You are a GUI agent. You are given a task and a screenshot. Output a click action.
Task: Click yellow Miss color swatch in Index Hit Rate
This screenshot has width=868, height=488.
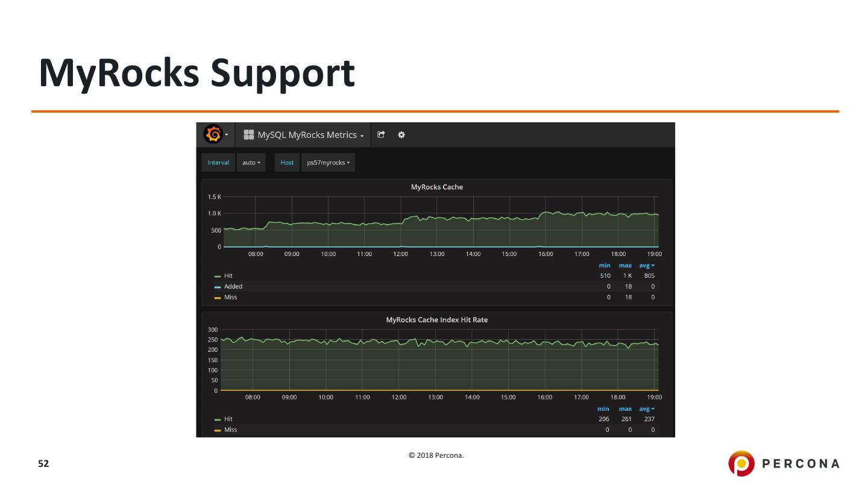(x=218, y=430)
